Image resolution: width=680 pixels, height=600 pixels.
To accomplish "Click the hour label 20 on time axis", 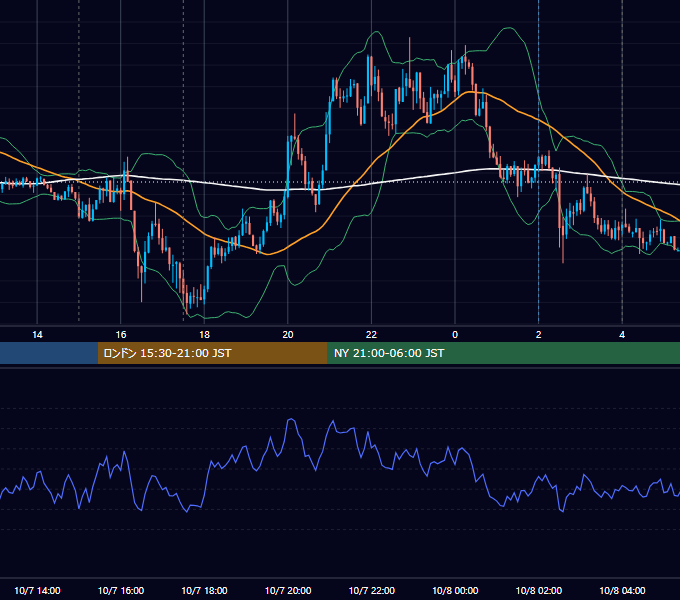I will point(288,335).
